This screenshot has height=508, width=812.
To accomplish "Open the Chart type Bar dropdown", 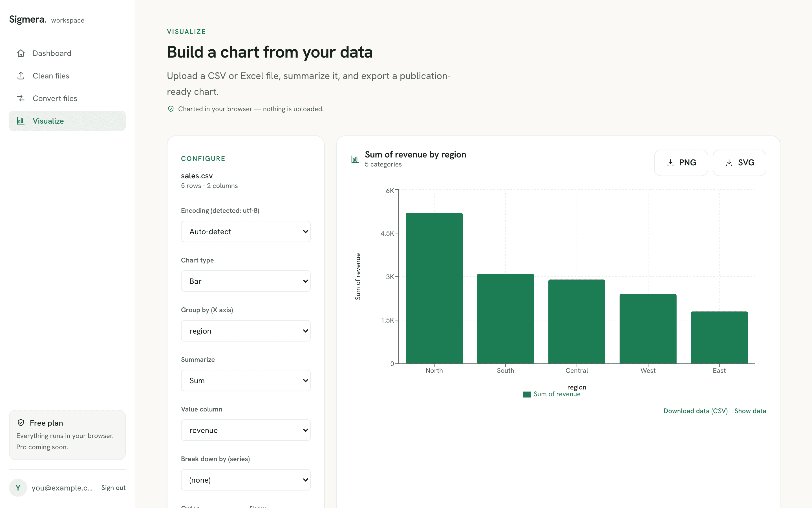I will point(246,281).
